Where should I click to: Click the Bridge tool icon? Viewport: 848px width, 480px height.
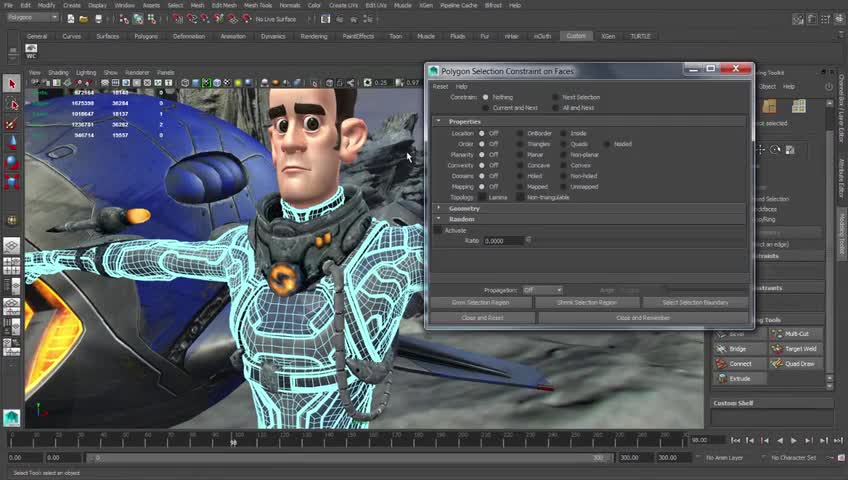(722, 349)
